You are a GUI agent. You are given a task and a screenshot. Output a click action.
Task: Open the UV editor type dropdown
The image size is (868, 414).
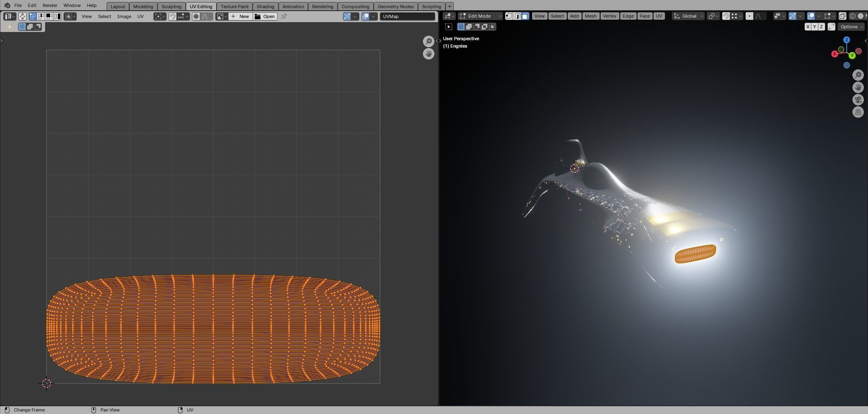tap(10, 16)
